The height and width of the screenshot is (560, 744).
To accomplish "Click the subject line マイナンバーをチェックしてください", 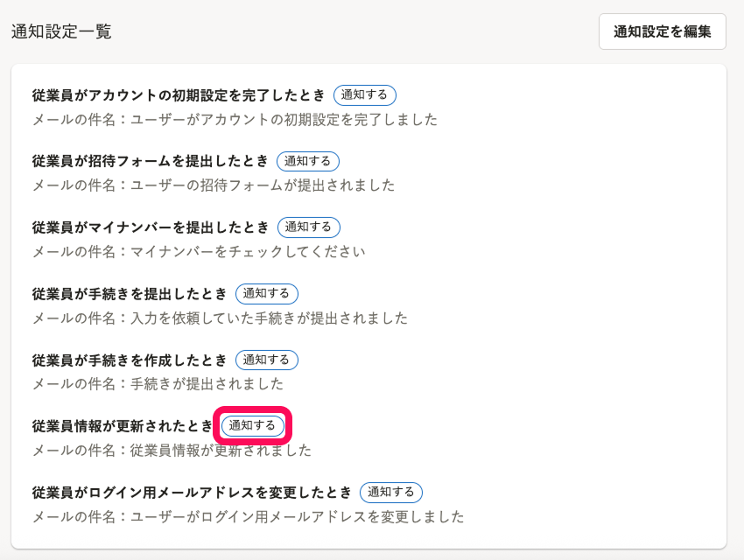I will click(248, 252).
